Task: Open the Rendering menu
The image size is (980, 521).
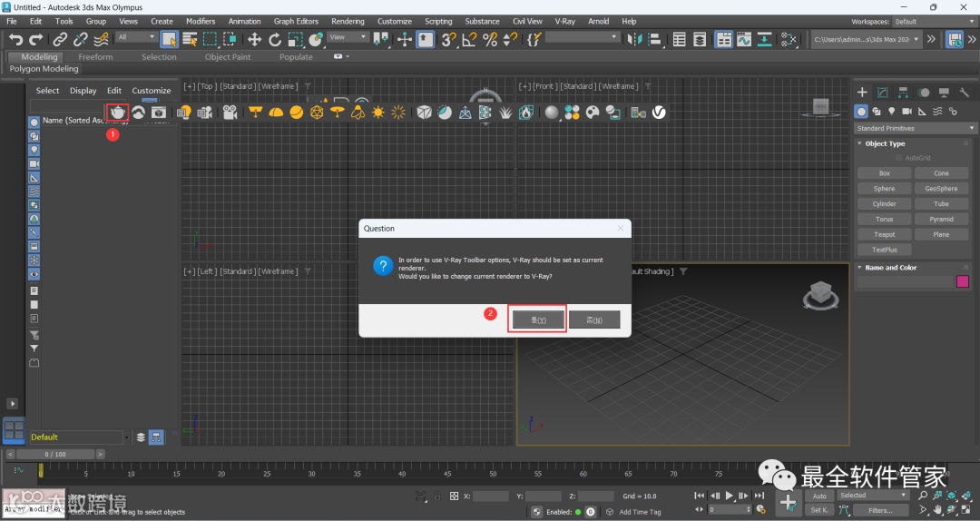Action: (x=348, y=21)
